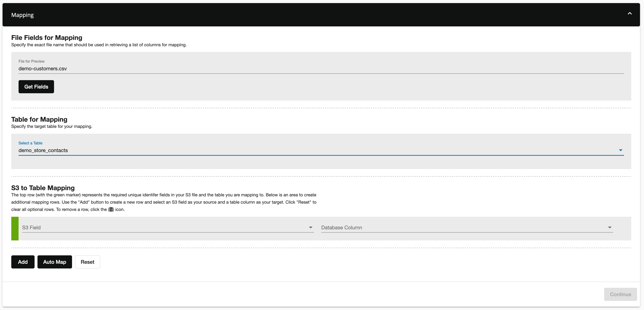This screenshot has height=310, width=644.
Task: Click the S3 Field placeholder text
Action: coord(31,227)
